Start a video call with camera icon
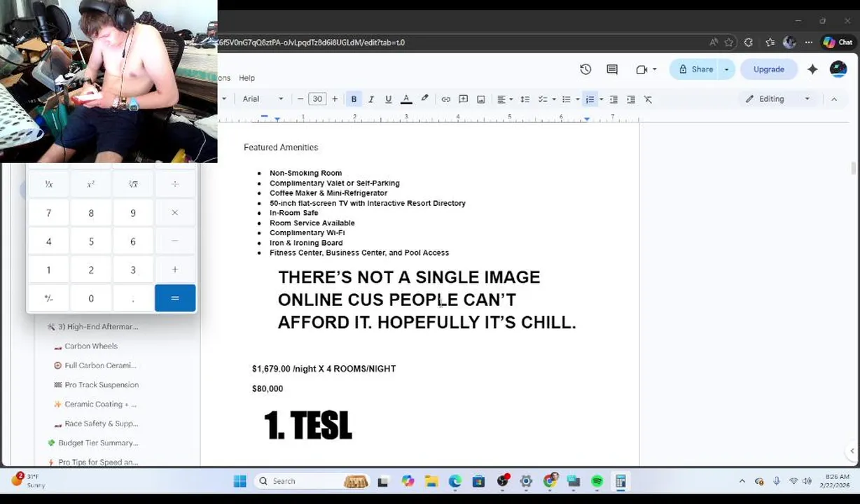Screen dimensions: 860x504 pyautogui.click(x=641, y=69)
